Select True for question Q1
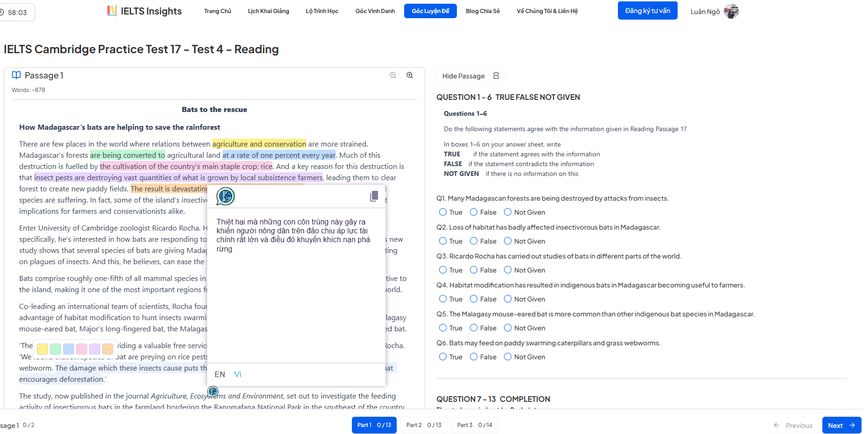868x434 pixels. pos(443,212)
